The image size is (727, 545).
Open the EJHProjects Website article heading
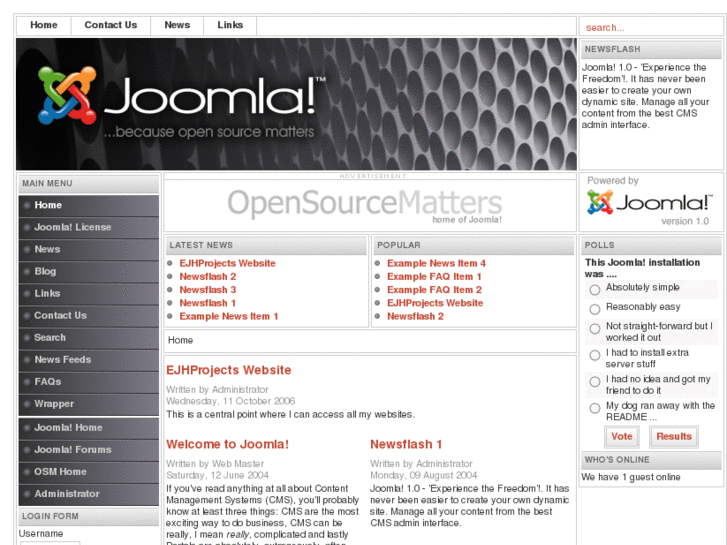[229, 370]
